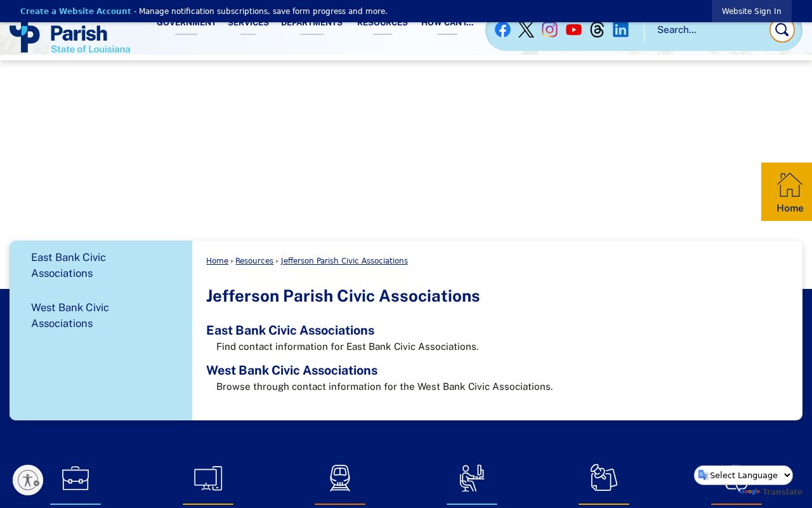Screen dimensions: 812x508
Task: Click the train icon in footer row
Action: coord(340,478)
